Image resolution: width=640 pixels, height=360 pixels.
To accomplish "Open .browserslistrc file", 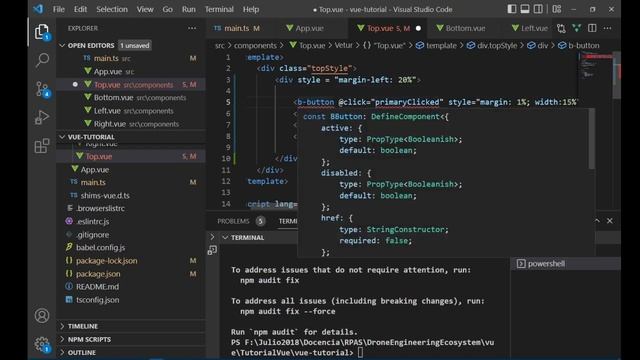I will 131,208.
